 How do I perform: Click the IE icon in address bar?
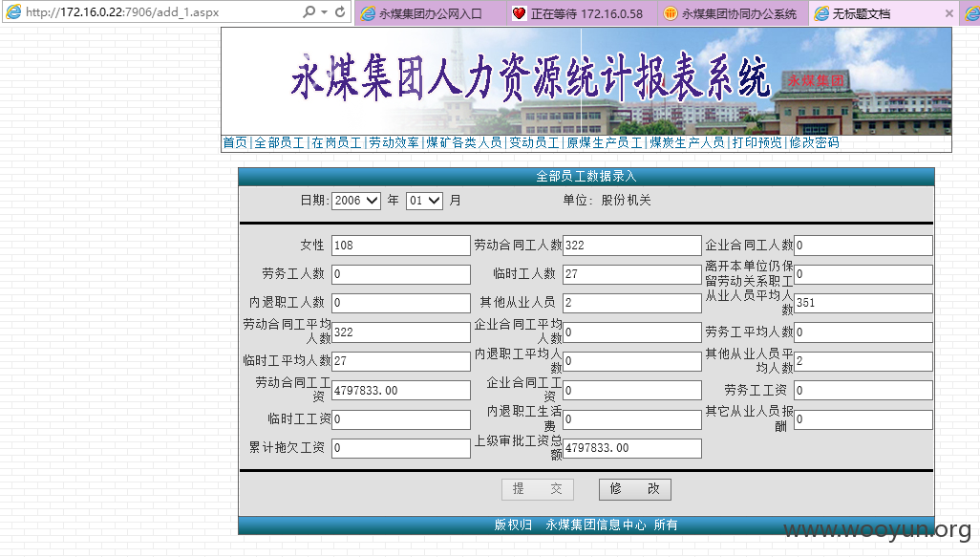13,11
